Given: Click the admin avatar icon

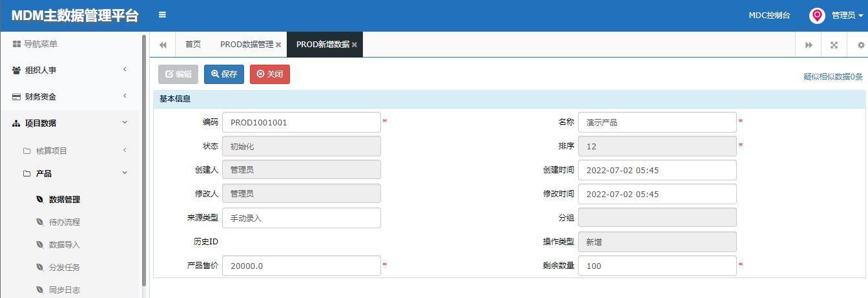Looking at the screenshot, I should coord(817,16).
